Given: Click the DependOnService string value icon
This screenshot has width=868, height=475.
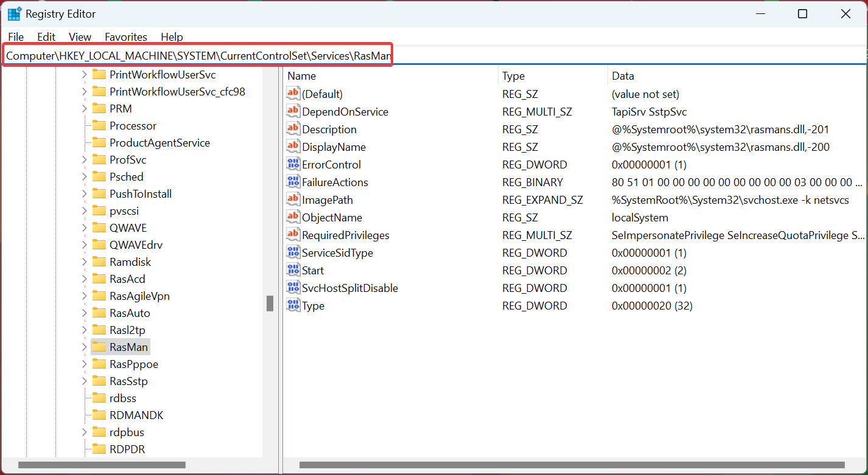Looking at the screenshot, I should pyautogui.click(x=293, y=111).
